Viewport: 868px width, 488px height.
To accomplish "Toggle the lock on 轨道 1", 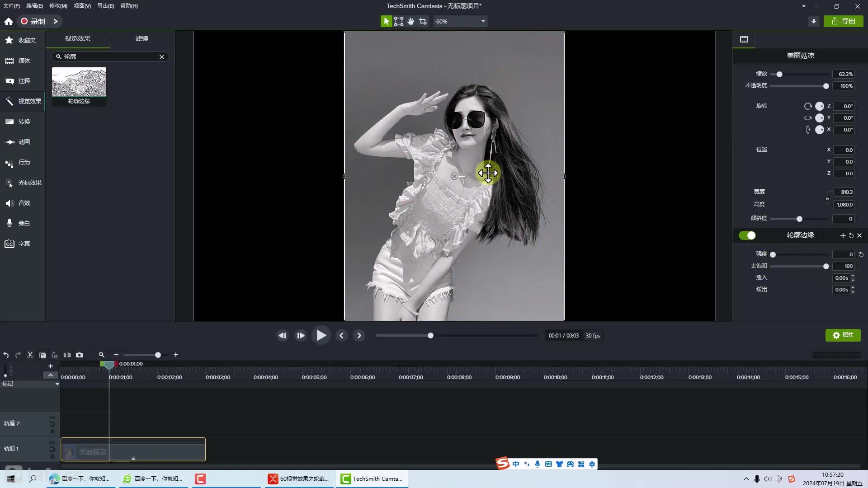I will [x=52, y=457].
